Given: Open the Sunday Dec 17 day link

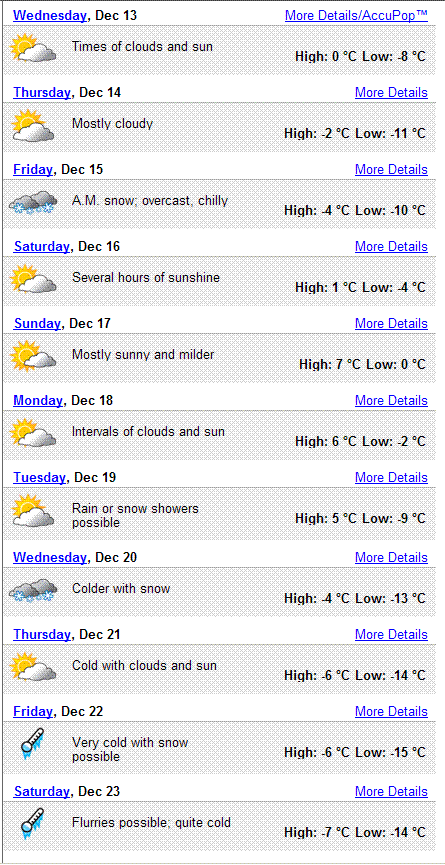Looking at the screenshot, I should tap(37, 323).
